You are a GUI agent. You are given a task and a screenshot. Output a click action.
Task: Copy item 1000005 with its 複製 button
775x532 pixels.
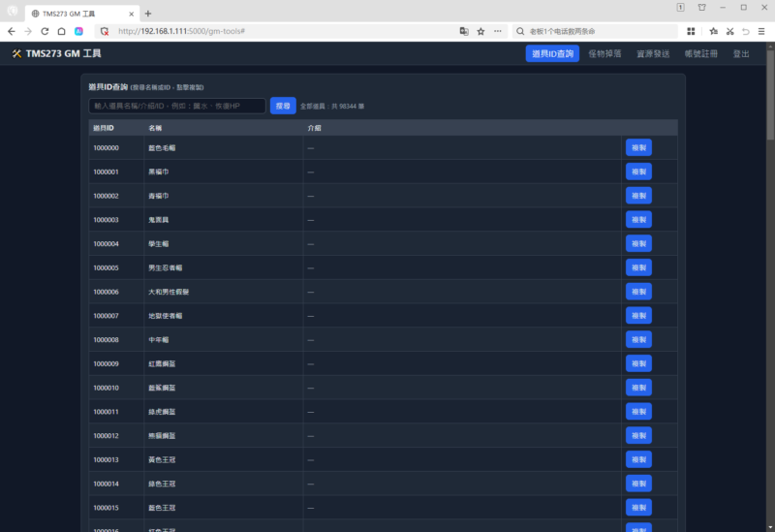click(638, 267)
